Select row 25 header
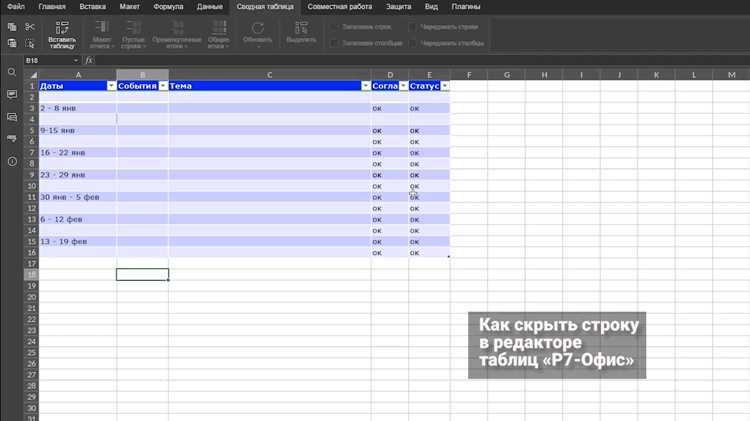750x421 pixels. pyautogui.click(x=32, y=353)
